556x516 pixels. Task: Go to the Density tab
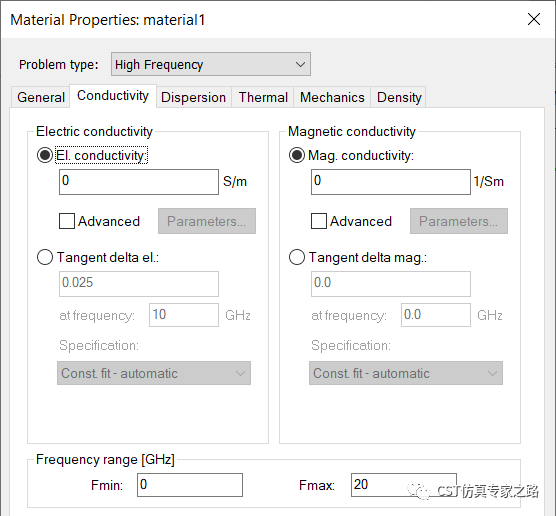(399, 97)
